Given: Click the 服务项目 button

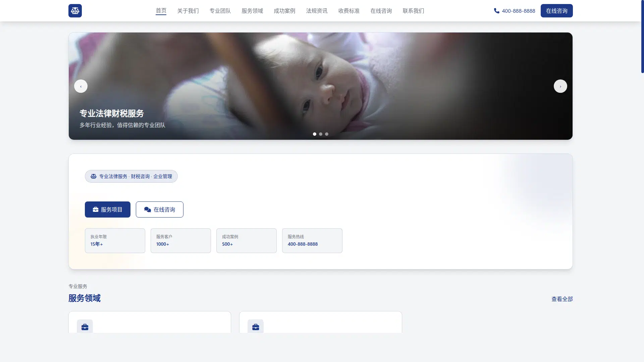Looking at the screenshot, I should [x=107, y=209].
